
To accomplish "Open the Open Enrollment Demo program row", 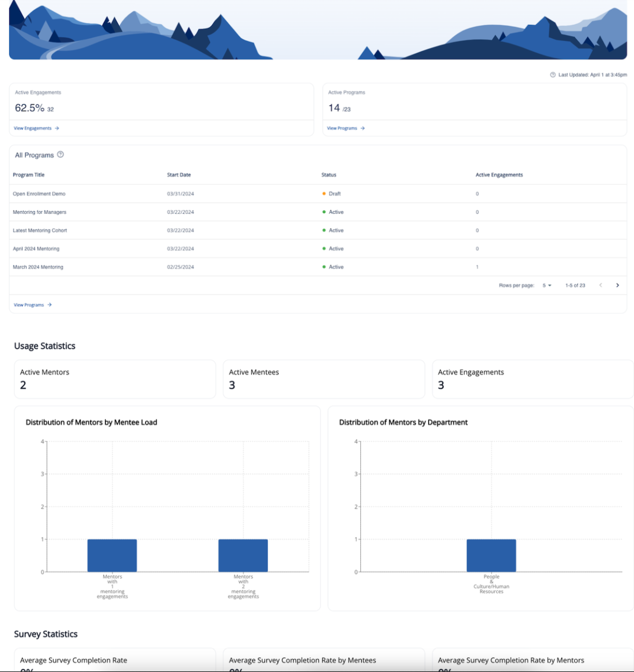I will point(39,194).
